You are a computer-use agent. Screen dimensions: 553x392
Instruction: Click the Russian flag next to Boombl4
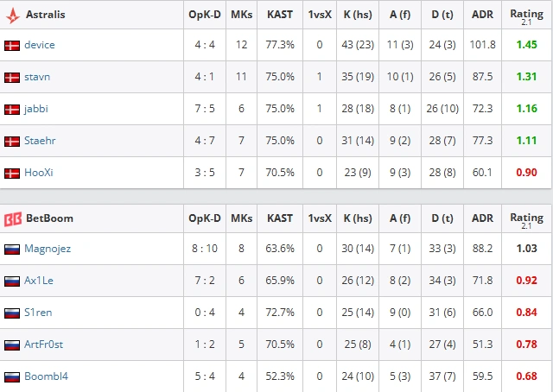pyautogui.click(x=12, y=376)
